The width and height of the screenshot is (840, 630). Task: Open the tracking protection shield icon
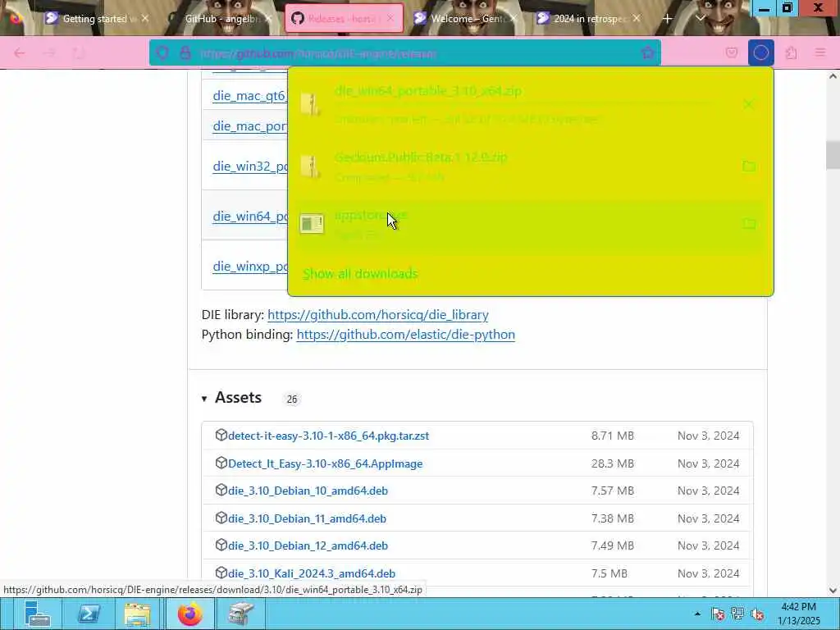point(162,53)
